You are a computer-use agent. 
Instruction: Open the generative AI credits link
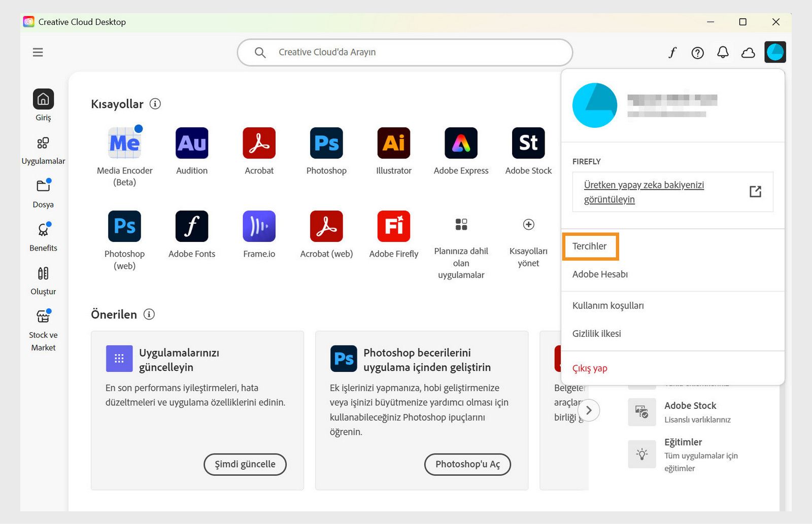click(643, 192)
